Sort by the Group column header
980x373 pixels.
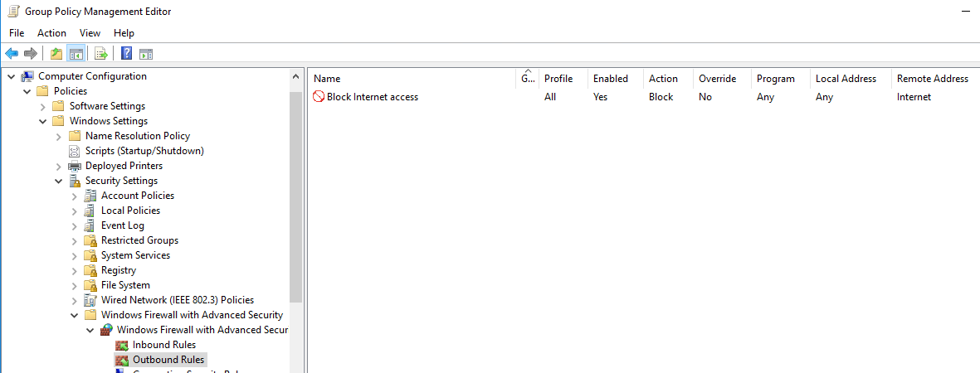point(528,79)
